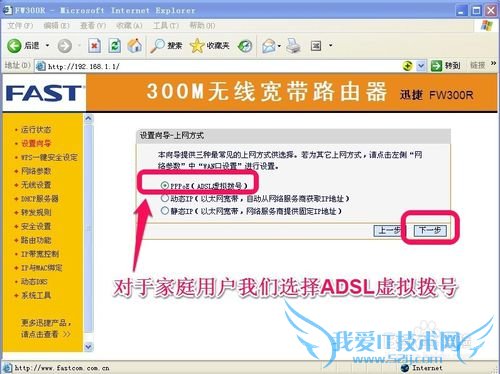
Task: Open 设置向导 in sidebar
Action: tap(36, 144)
